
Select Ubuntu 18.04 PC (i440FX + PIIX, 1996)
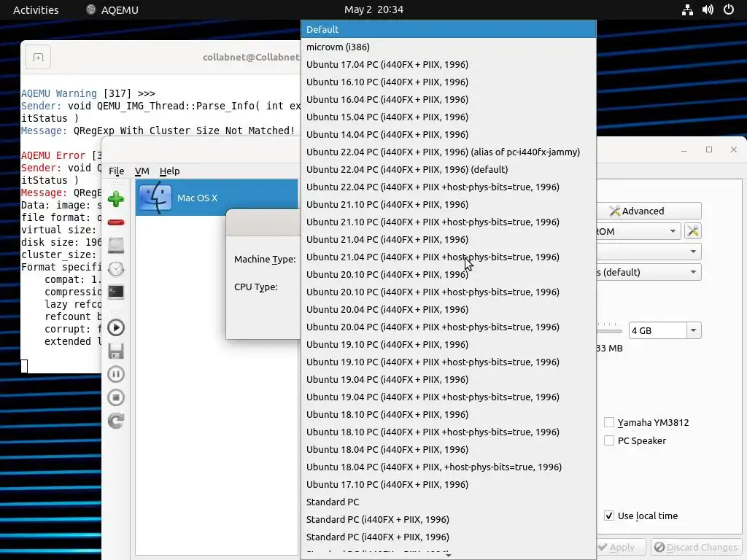(449, 449)
